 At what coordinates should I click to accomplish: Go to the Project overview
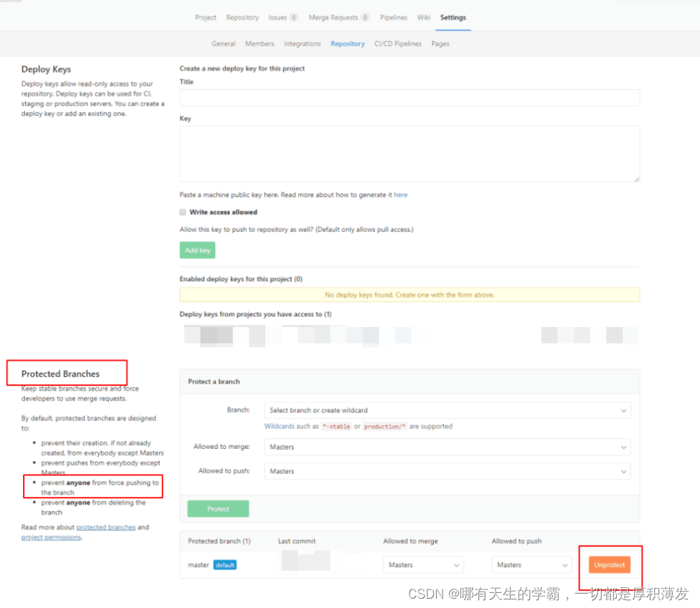(206, 17)
